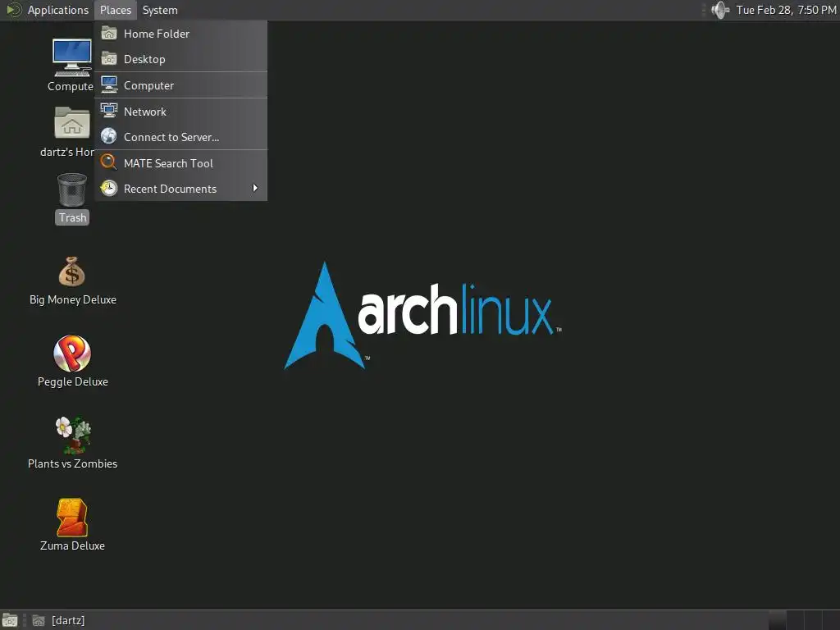840x630 pixels.
Task: Select the dartz's Home folder desktop icon
Action: [x=72, y=123]
